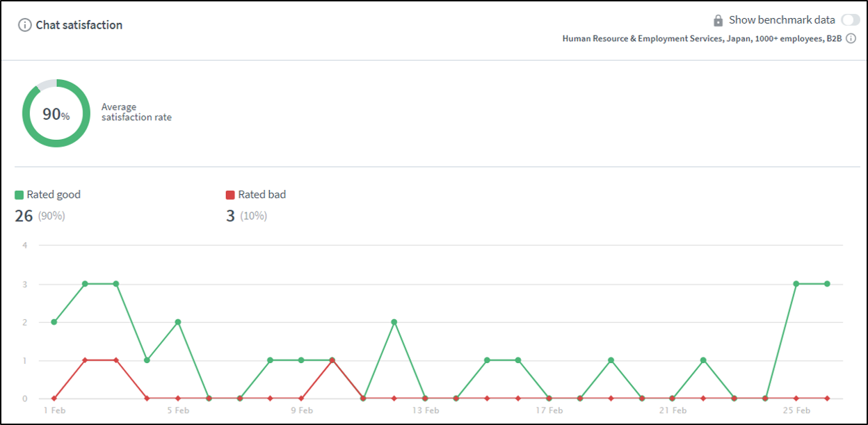Click the red data point on 2 Feb
Viewport: 868px width, 425px height.
click(x=85, y=360)
